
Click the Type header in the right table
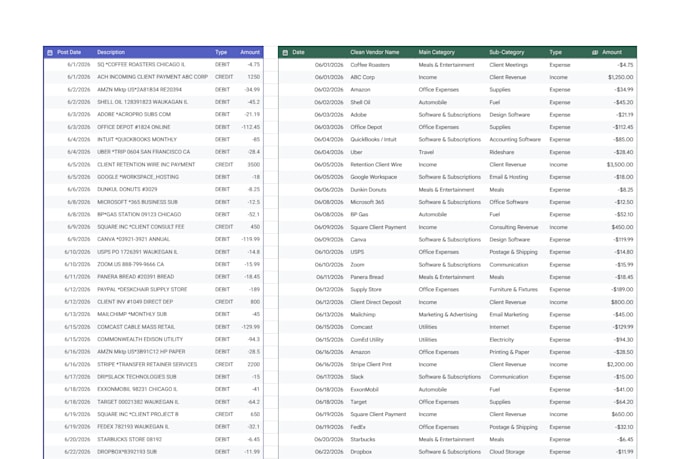click(x=556, y=52)
